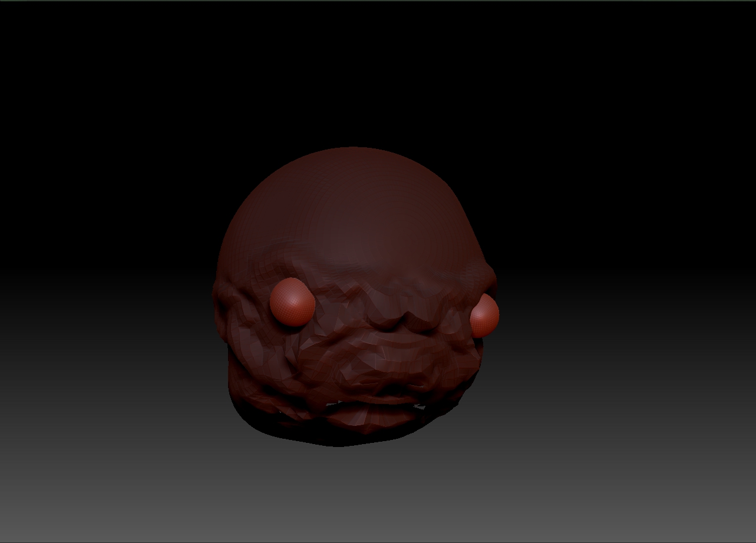Click the left red eye sphere on the model
Viewport: 756px width, 543px height.
pyautogui.click(x=292, y=303)
